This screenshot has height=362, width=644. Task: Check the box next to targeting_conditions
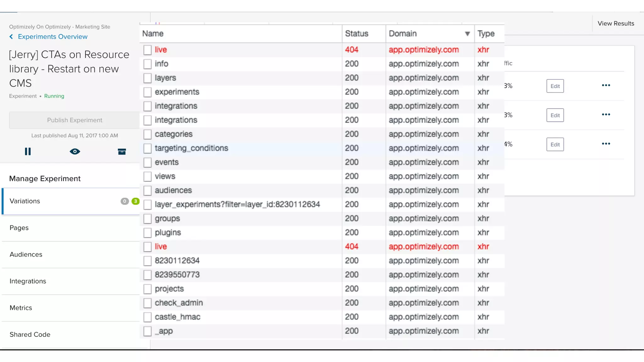pyautogui.click(x=147, y=148)
